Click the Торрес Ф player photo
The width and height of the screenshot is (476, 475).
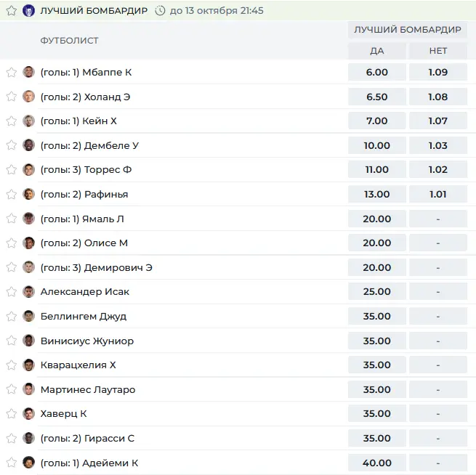[x=28, y=169]
